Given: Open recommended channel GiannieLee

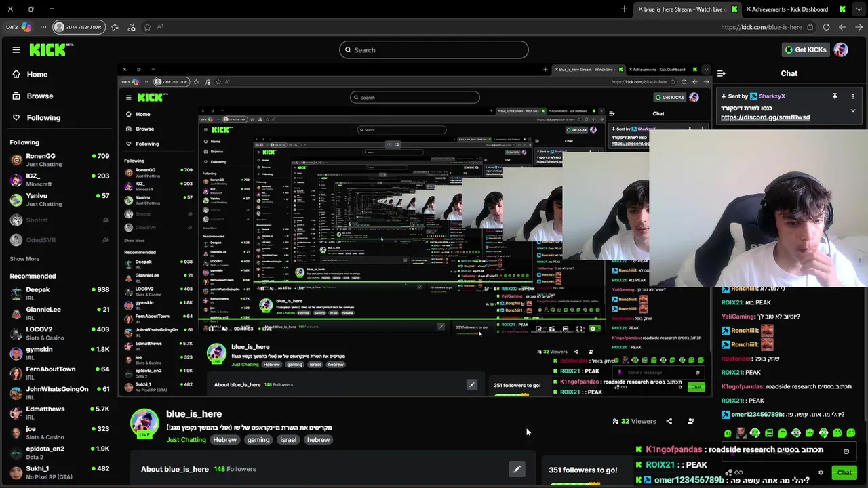Looking at the screenshot, I should pos(60,313).
